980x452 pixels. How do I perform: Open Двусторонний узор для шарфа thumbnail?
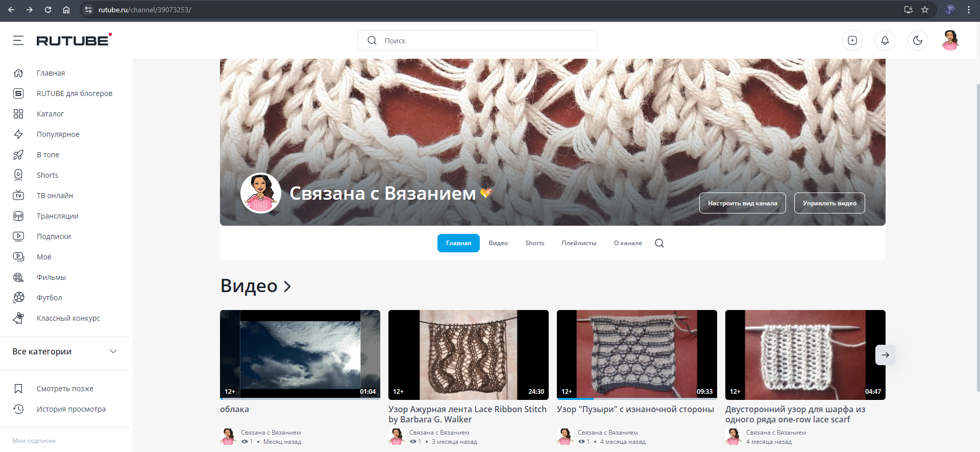[x=805, y=354]
